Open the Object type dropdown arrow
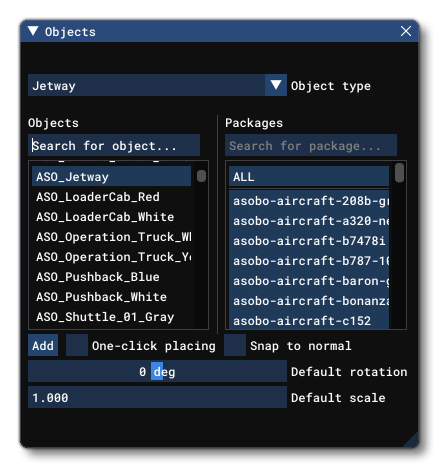 (x=276, y=85)
